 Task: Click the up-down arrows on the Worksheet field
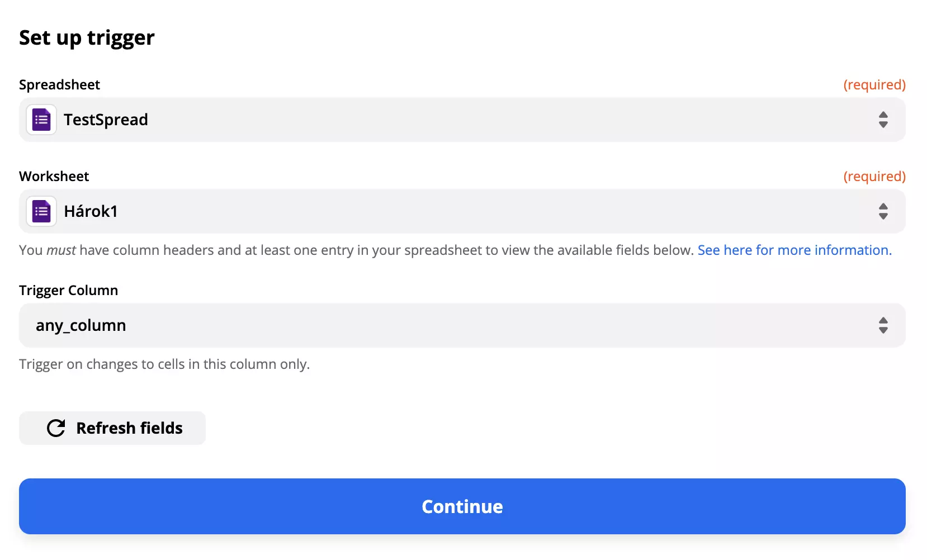pyautogui.click(x=883, y=211)
